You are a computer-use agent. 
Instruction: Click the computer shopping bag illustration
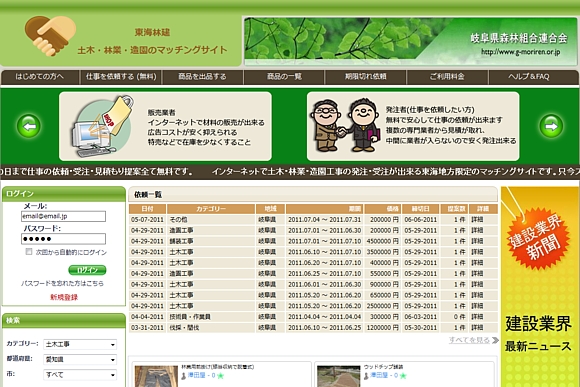103,126
